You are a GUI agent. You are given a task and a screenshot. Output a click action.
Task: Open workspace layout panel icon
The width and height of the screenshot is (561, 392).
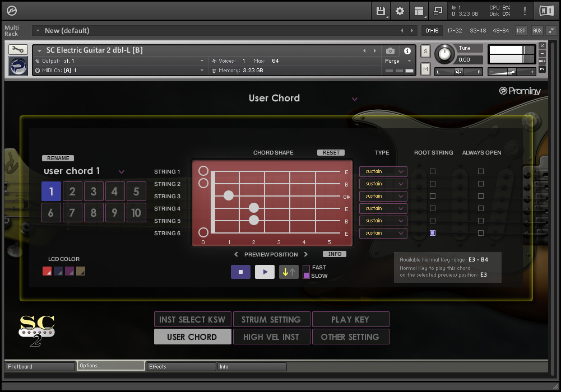tap(419, 11)
